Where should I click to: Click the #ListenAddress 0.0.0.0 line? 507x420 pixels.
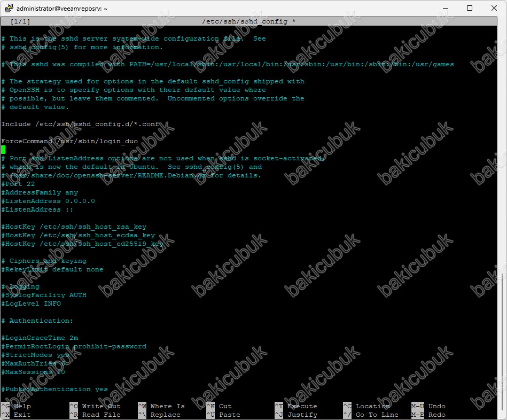[x=48, y=201]
